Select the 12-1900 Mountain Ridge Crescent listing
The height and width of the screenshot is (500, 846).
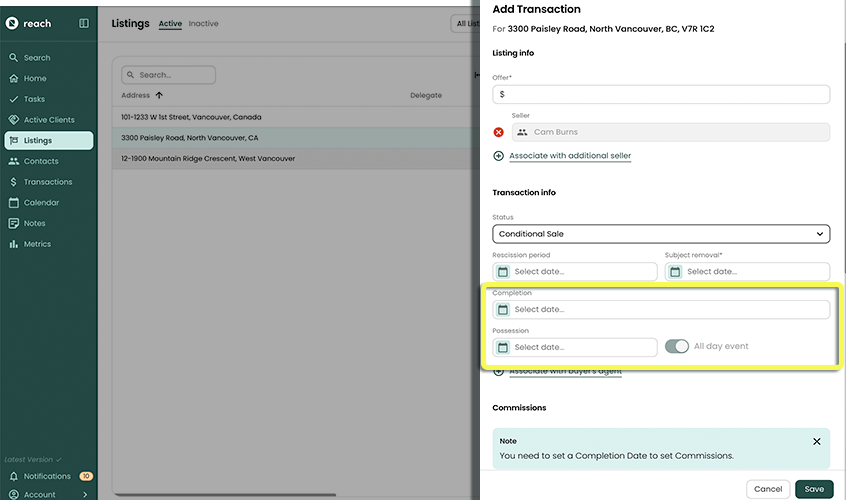pos(208,159)
